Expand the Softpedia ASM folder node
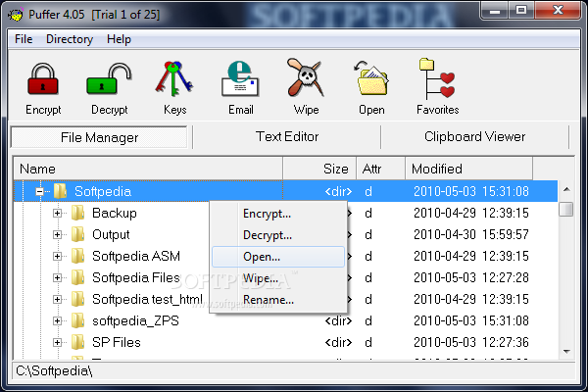The image size is (588, 392). [x=57, y=256]
